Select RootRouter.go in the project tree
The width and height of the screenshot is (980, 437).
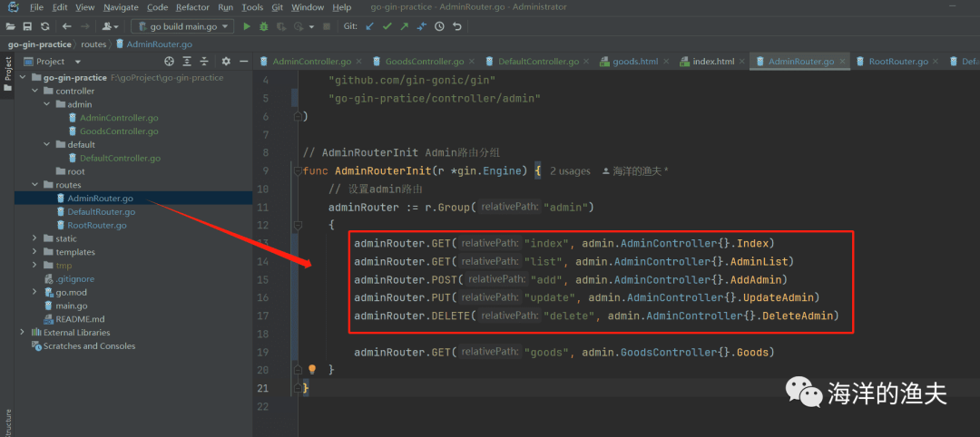[97, 226]
